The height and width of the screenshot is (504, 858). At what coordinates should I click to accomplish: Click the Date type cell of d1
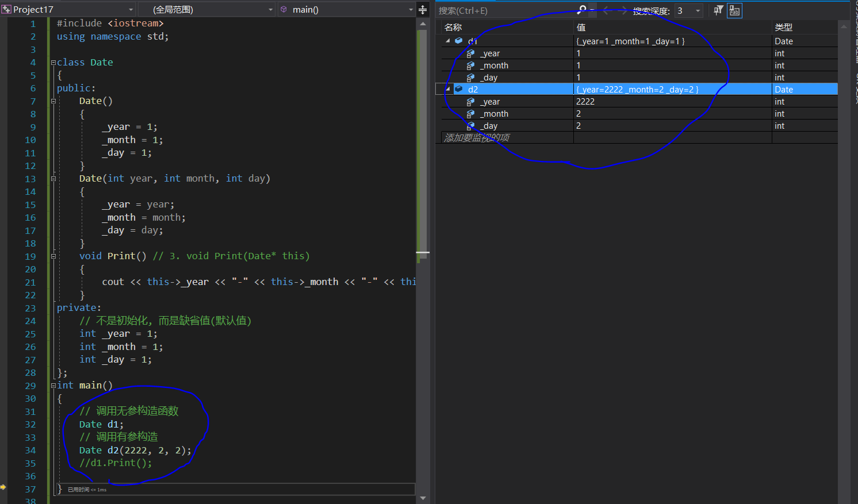click(784, 41)
